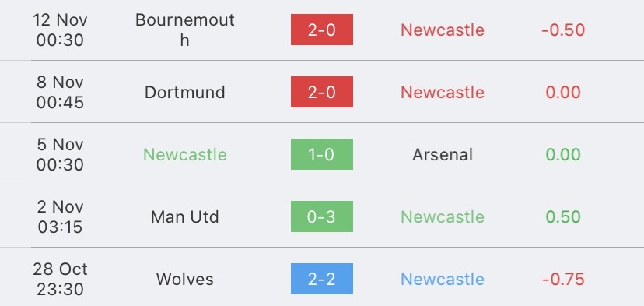
Task: Select Arsenal team name
Action: tap(443, 154)
